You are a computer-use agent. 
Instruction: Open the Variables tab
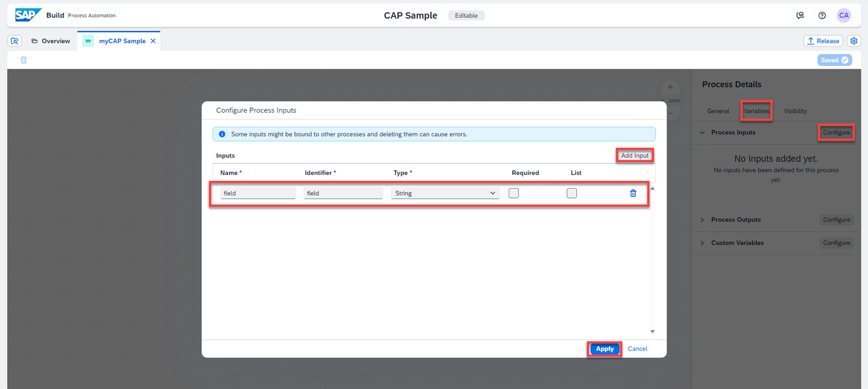click(756, 111)
